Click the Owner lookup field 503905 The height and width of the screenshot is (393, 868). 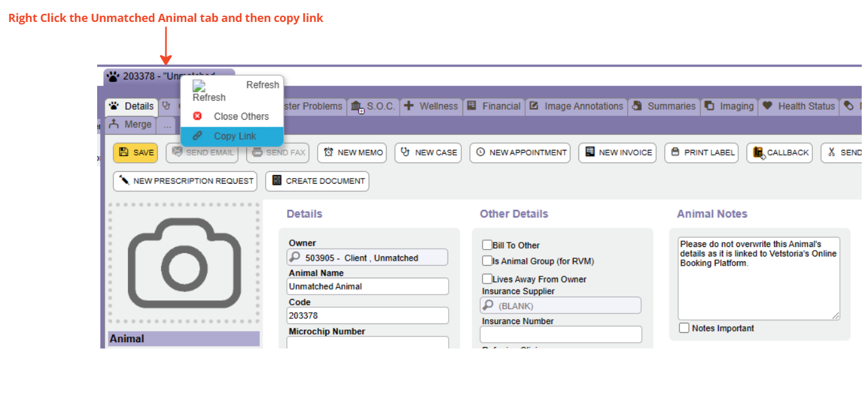[368, 257]
